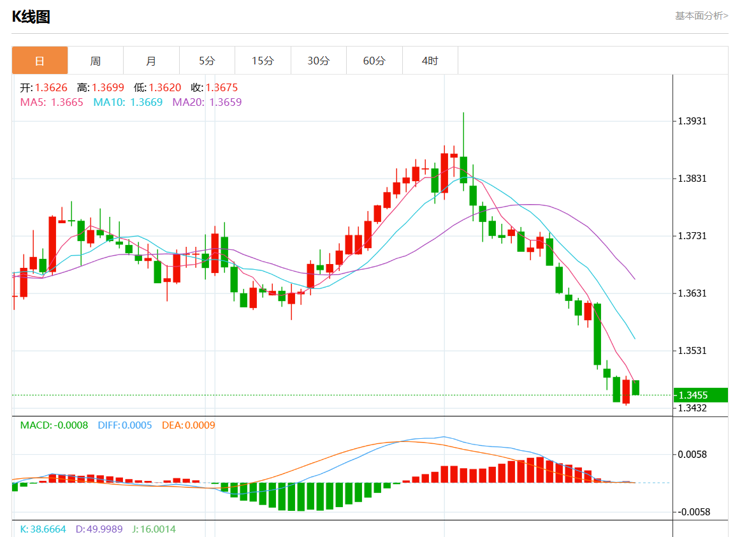
Task: Click the 高: 1.3699 high value
Action: [100, 88]
